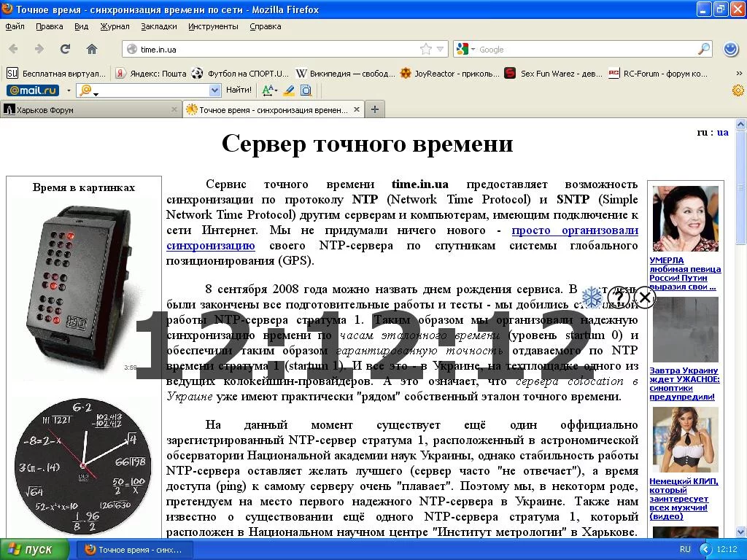Image resolution: width=747 pixels, height=560 pixels.
Task: Open a new tab with plus button
Action: pos(375,109)
